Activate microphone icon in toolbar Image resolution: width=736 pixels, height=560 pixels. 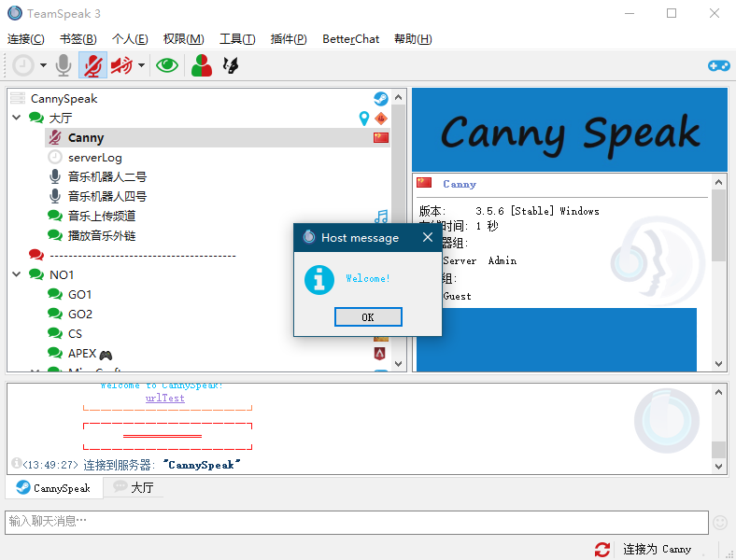64,65
